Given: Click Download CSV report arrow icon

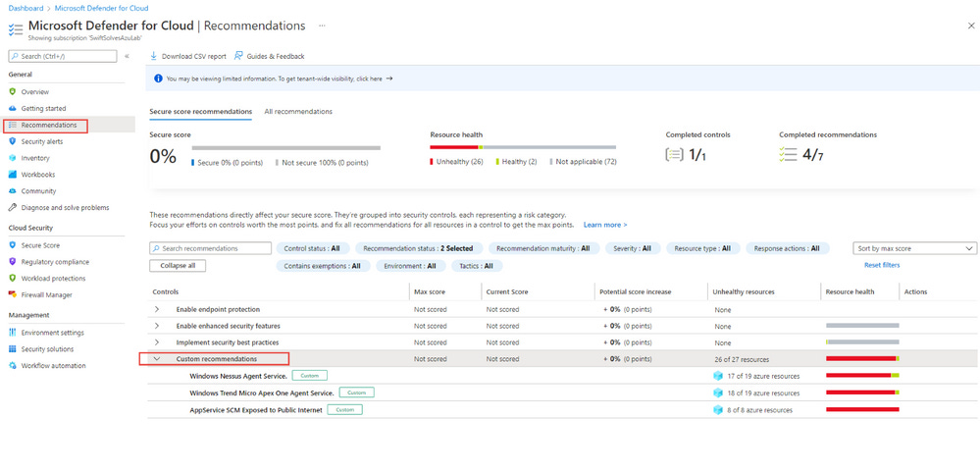Looking at the screenshot, I should tap(153, 56).
